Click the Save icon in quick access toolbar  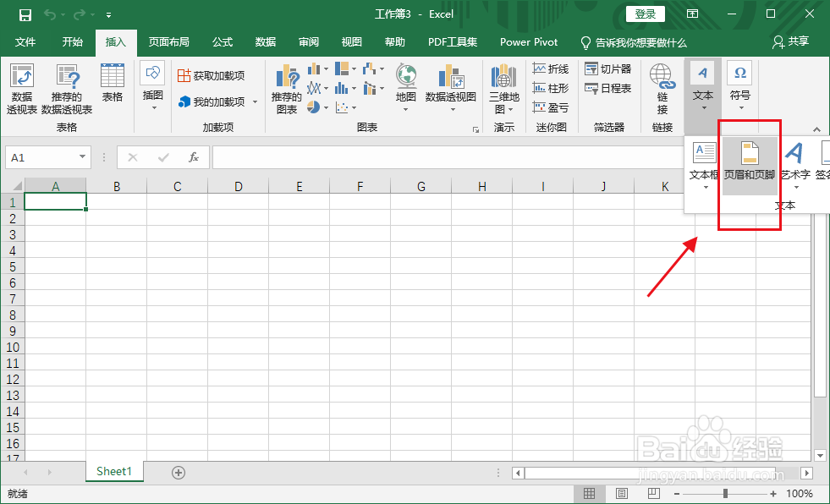25,15
